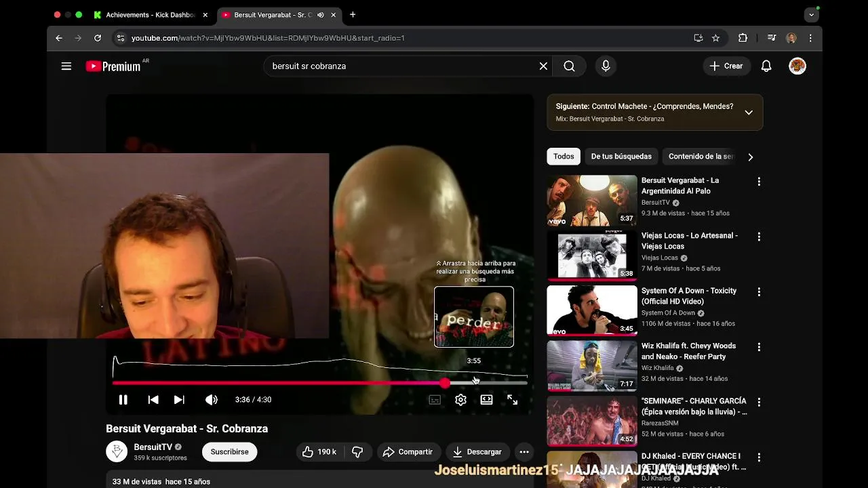868x488 pixels.
Task: Pause the video
Action: click(123, 400)
